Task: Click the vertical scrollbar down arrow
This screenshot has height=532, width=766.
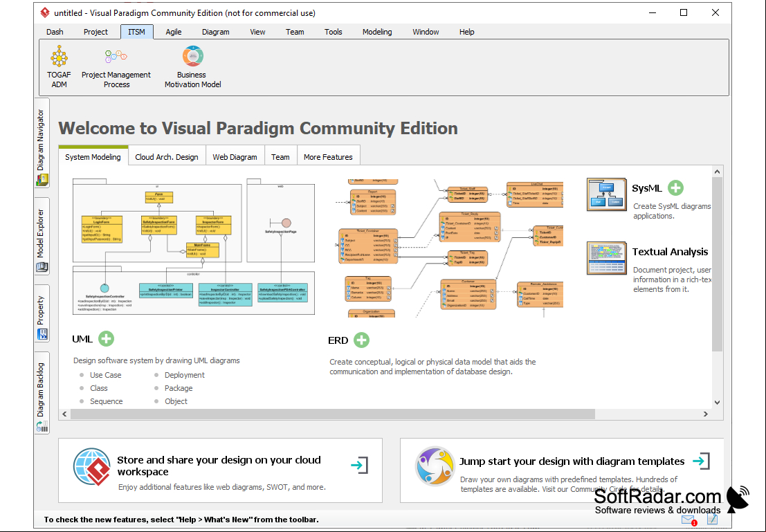Action: 717,403
